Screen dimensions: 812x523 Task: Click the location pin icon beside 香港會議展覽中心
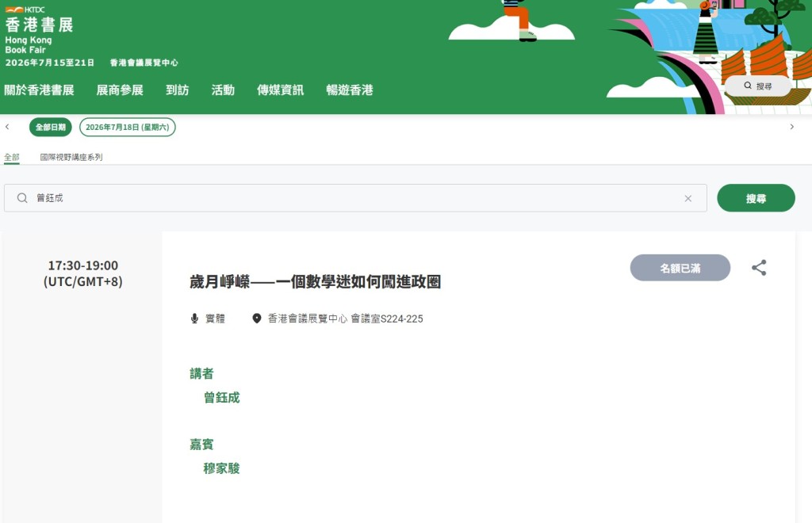coord(257,319)
